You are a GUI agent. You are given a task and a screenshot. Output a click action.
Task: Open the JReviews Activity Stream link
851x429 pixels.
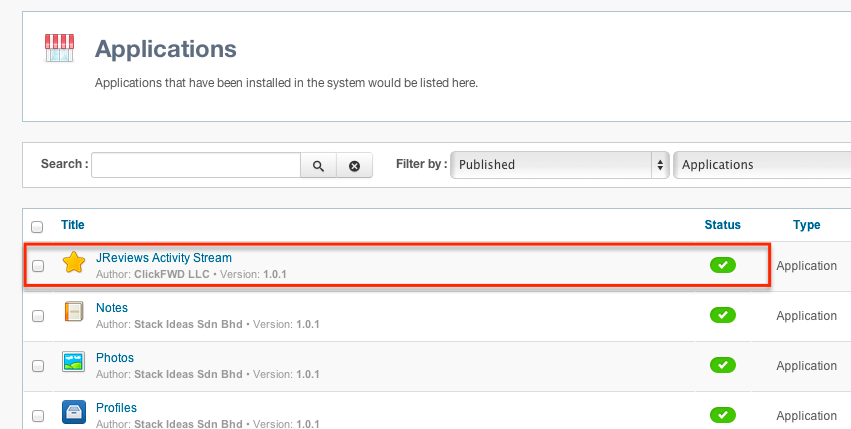point(163,258)
